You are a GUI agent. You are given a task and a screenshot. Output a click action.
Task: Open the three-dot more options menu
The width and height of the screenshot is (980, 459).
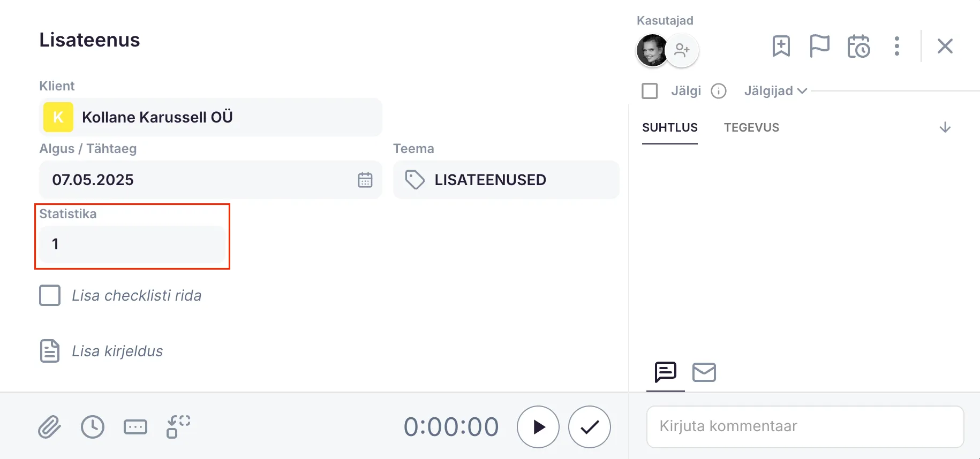(x=897, y=46)
